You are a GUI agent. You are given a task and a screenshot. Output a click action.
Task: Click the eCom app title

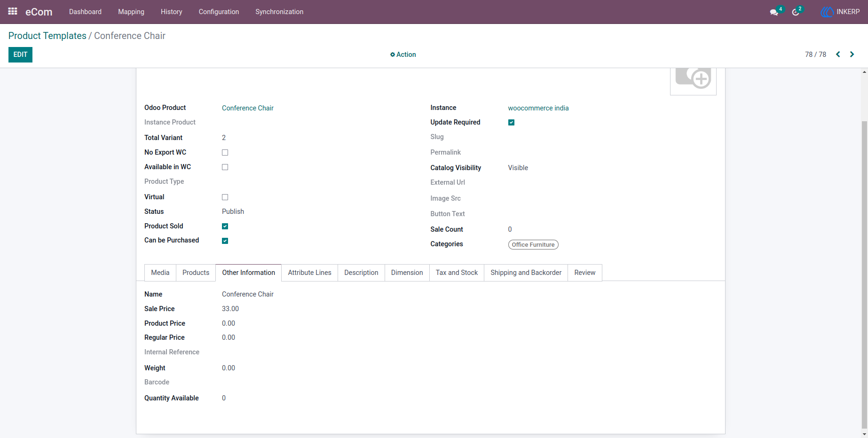pos(39,12)
